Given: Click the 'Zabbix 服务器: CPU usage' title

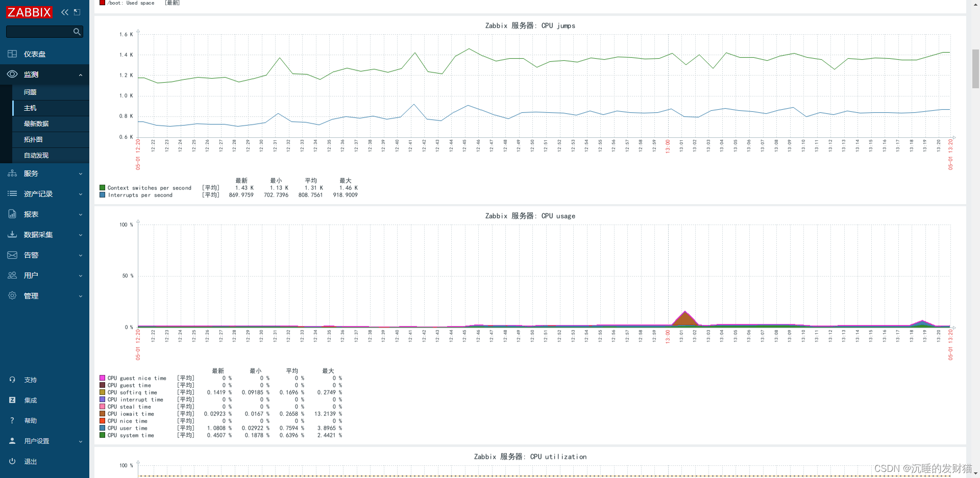Looking at the screenshot, I should pyautogui.click(x=530, y=216).
